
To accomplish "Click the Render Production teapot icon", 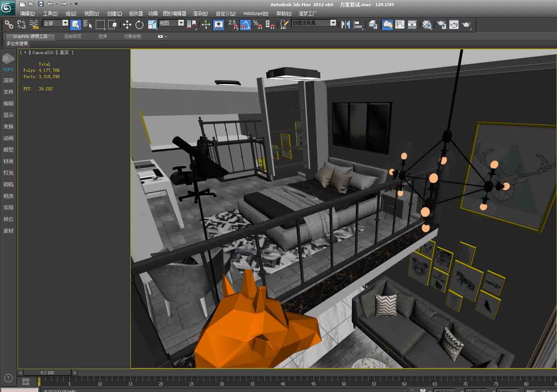I will click(467, 25).
